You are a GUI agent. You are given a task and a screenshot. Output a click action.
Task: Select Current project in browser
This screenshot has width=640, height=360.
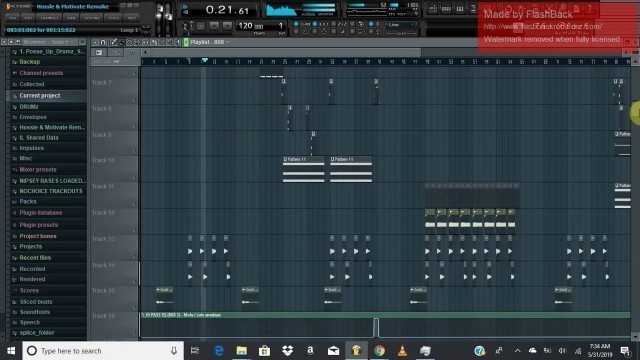tap(40, 96)
